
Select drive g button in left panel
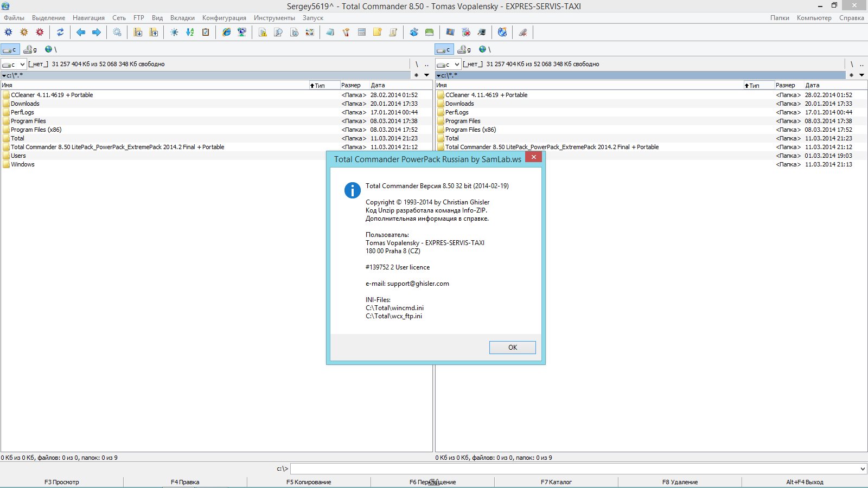coord(30,49)
